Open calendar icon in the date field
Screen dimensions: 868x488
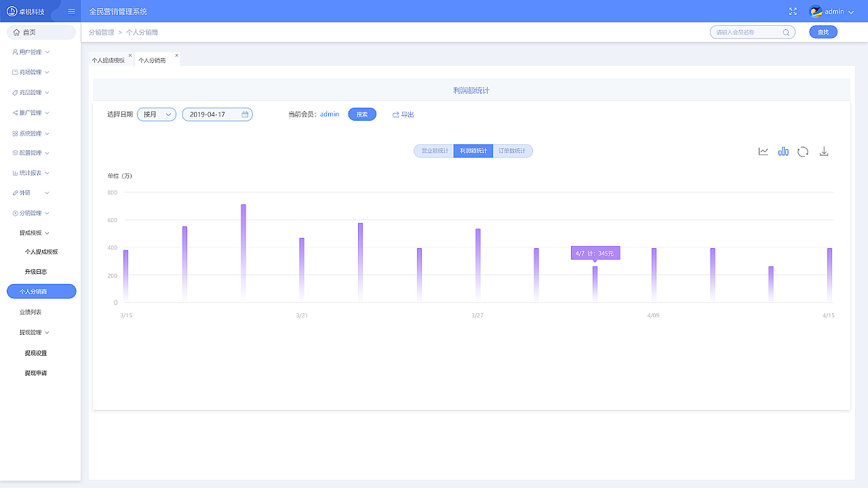coord(245,115)
